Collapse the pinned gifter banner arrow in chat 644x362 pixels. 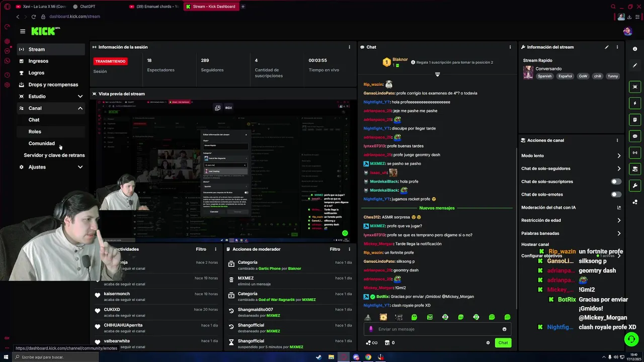point(437,74)
